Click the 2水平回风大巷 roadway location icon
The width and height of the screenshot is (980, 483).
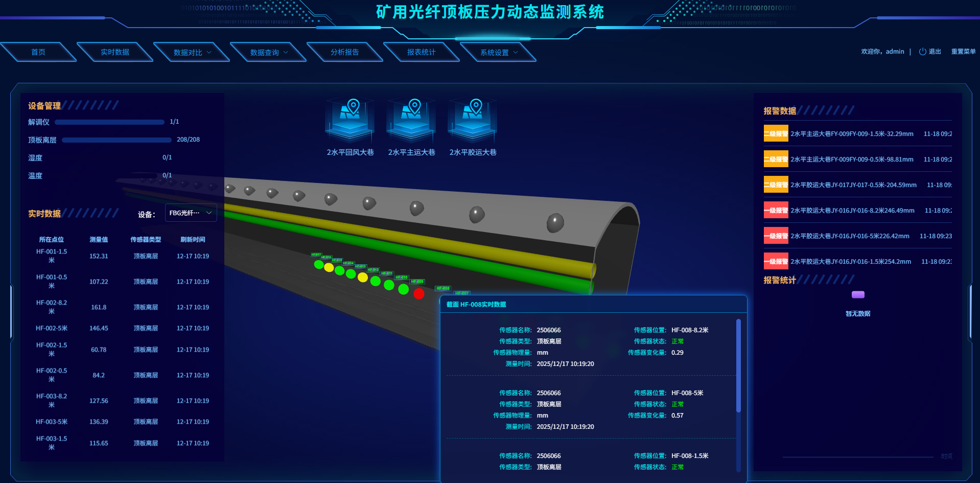[x=350, y=121]
